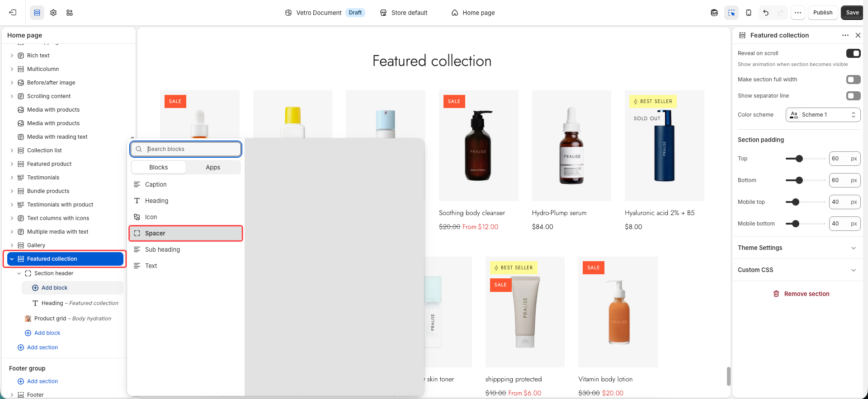Viewport: 868px width, 399px height.
Task: Expand the Rich text section
Action: [12, 56]
